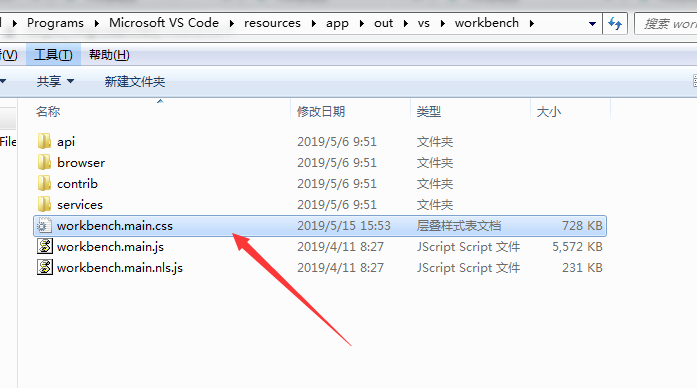Click the 2019/5/15 15:53 date cell

(x=344, y=226)
